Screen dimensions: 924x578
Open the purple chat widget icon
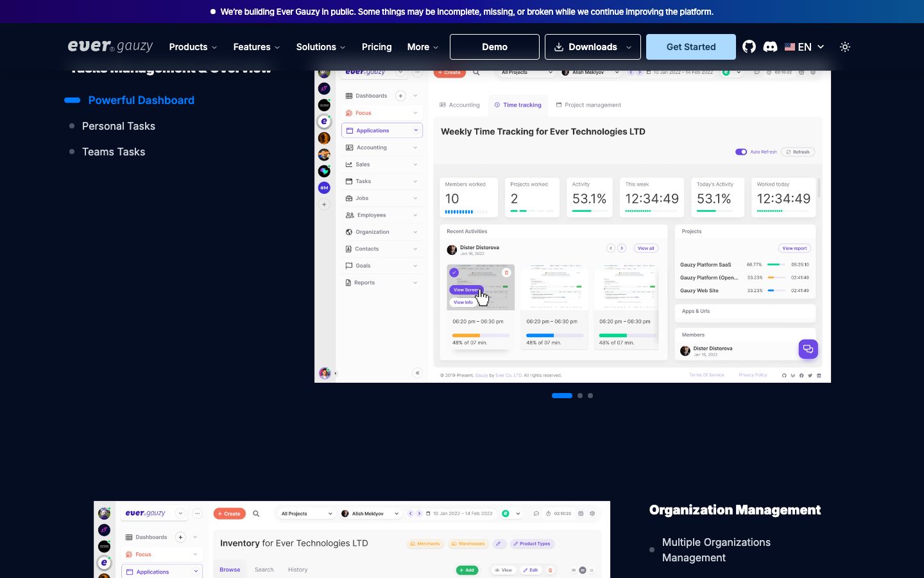click(x=808, y=349)
